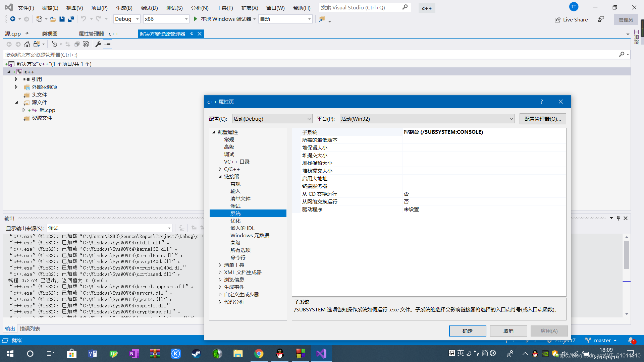644x362 pixels.
Task: Open the find in files toolbar icon
Action: coord(322,19)
